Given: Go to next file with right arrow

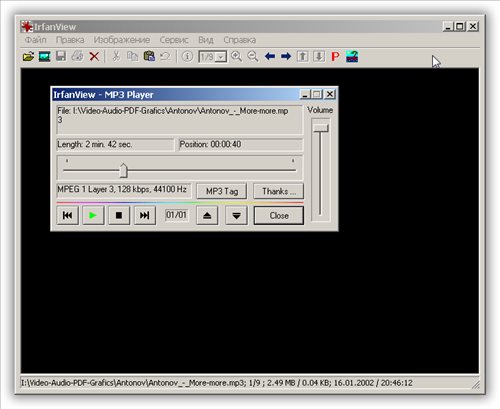Looking at the screenshot, I should [286, 56].
